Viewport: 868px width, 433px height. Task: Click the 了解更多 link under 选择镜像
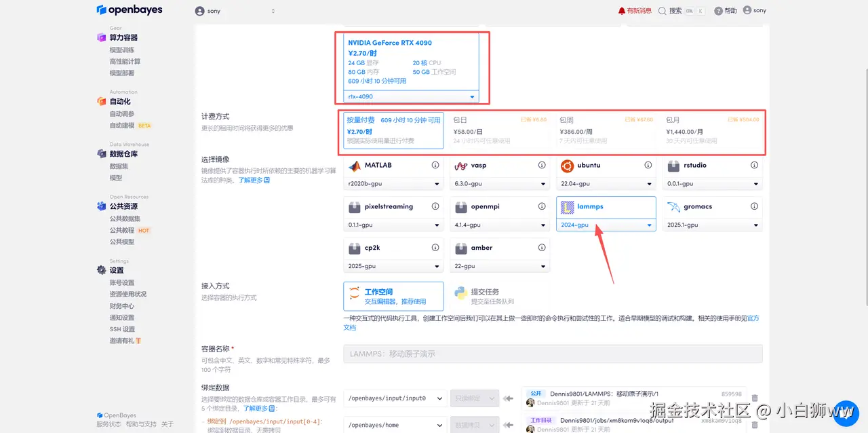tap(254, 180)
